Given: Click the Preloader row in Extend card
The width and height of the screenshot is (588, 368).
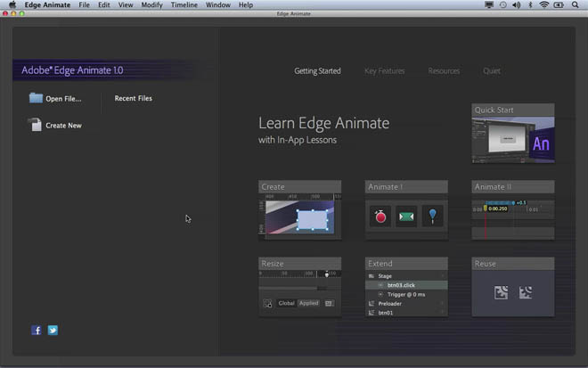Looking at the screenshot, I should click(x=406, y=304).
